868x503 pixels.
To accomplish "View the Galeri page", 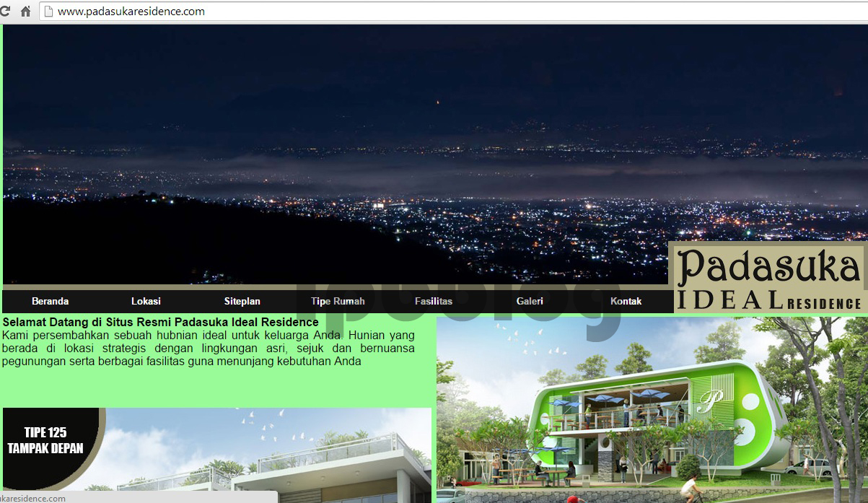I will 530,302.
